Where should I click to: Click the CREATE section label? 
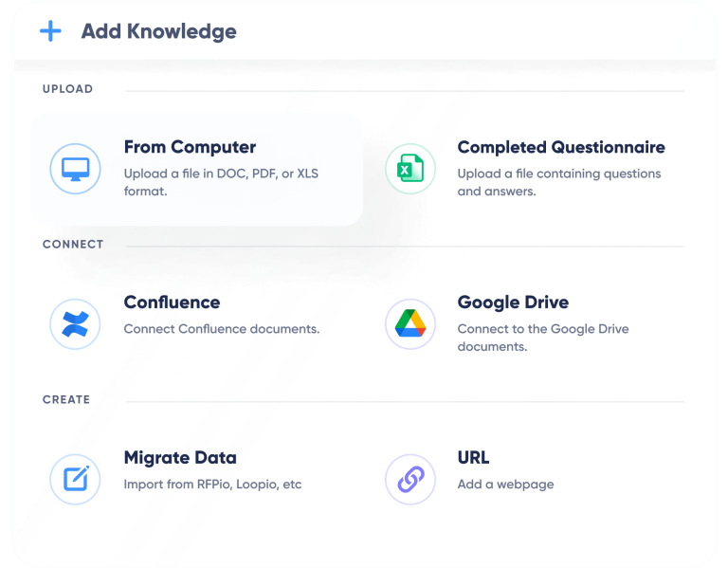coord(66,399)
